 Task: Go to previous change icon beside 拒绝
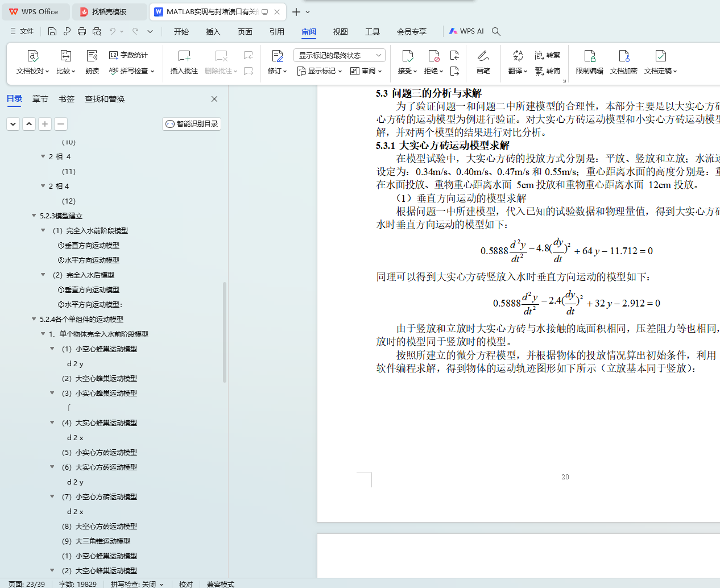pyautogui.click(x=454, y=55)
